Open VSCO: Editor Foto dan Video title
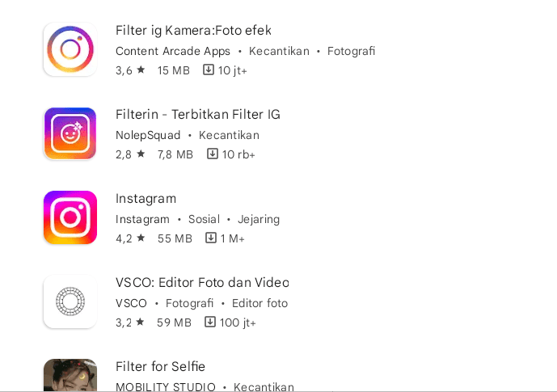Image resolution: width=557 pixels, height=392 pixels. tap(202, 283)
